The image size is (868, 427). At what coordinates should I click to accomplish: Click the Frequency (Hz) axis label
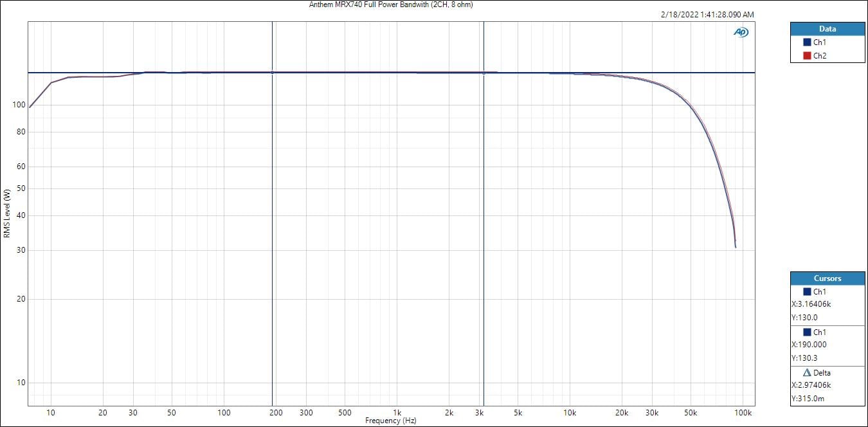tap(391, 421)
